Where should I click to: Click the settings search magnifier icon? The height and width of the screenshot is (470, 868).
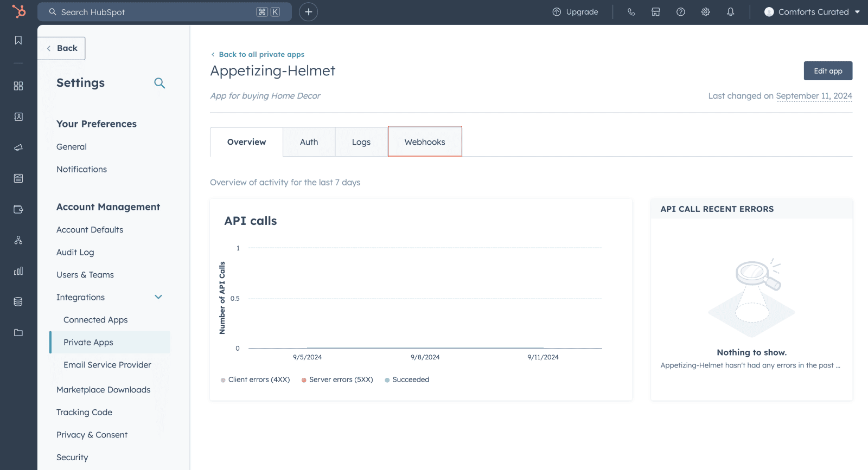click(x=159, y=83)
